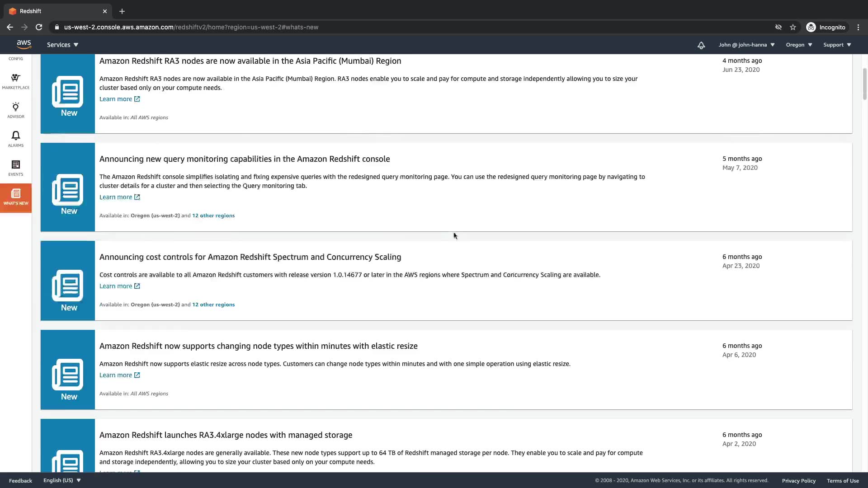
Task: Click the query monitoring announcement news icon
Action: click(x=68, y=190)
